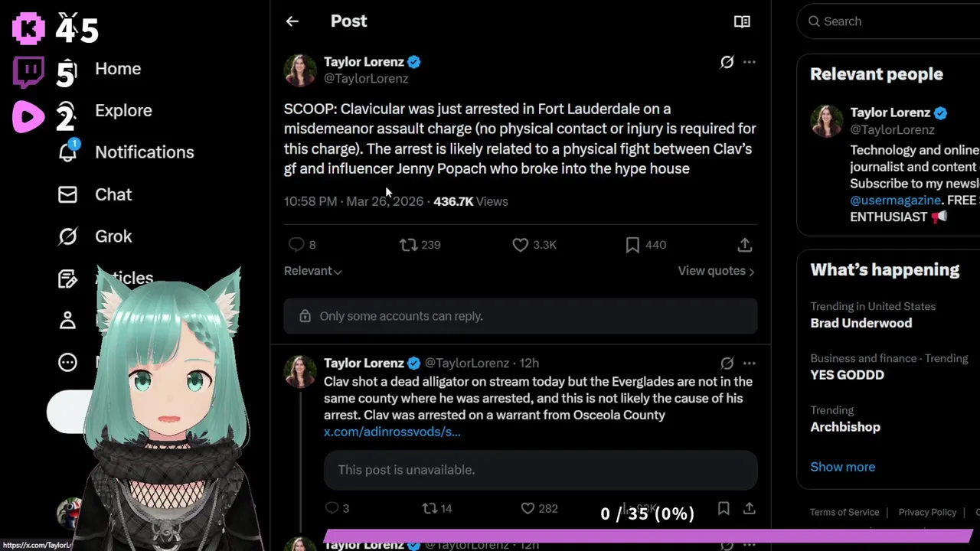Open Notifications in sidebar

click(x=144, y=152)
